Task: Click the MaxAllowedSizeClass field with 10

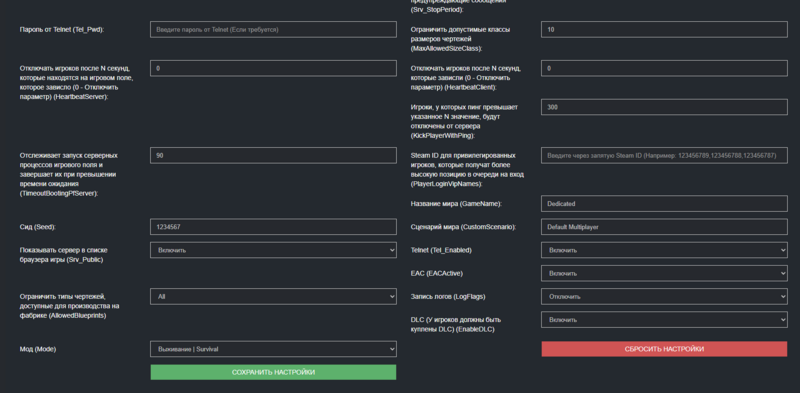Action: [664, 30]
